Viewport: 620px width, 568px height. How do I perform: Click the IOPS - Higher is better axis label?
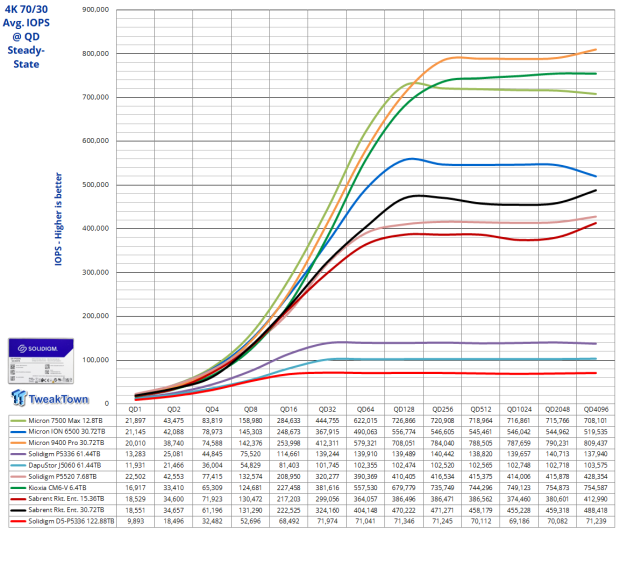59,219
